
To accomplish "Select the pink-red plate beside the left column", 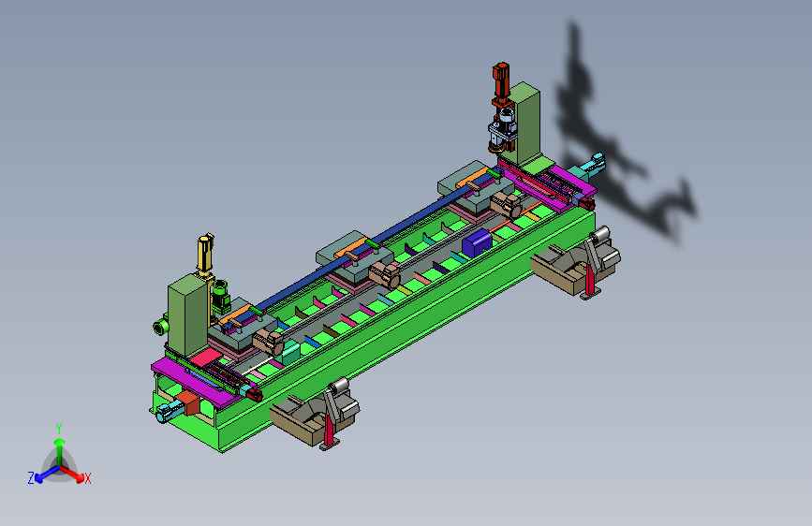I will [206, 357].
